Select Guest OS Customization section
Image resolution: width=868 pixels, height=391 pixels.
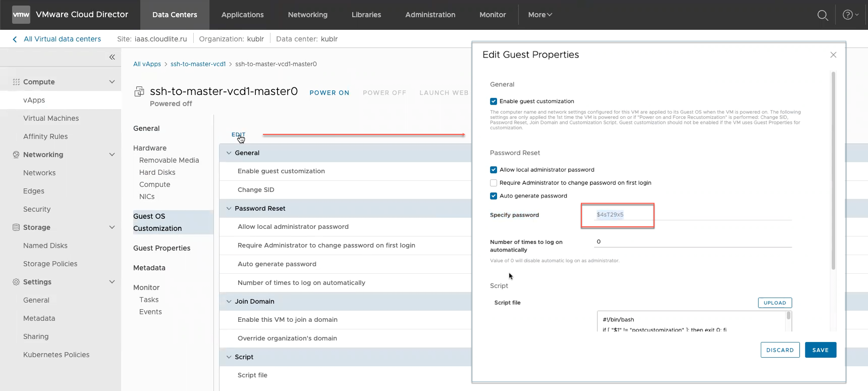point(173,222)
